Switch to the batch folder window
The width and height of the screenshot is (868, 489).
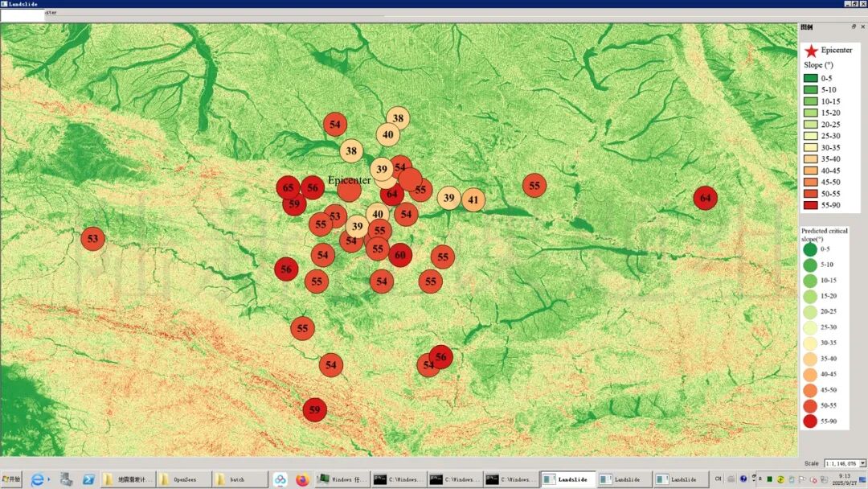[x=240, y=479]
